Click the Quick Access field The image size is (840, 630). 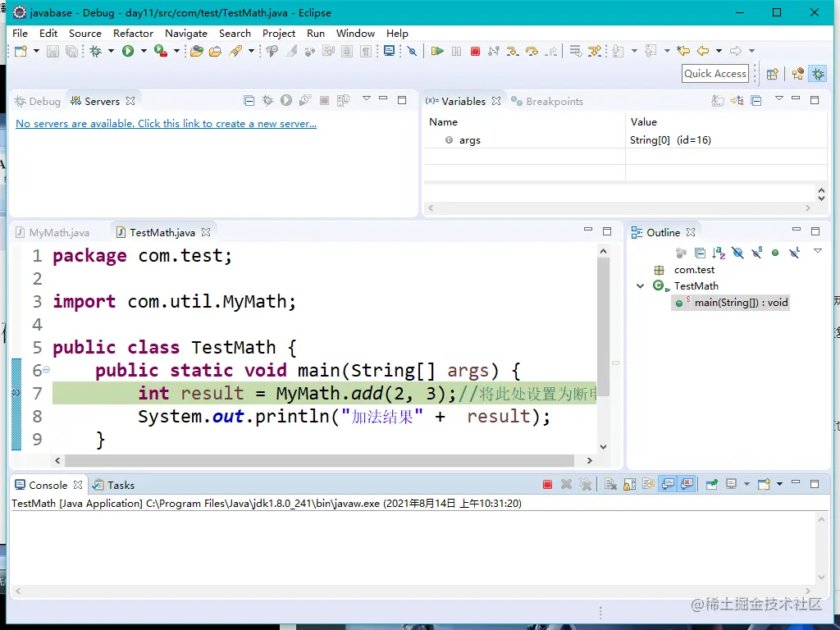coord(715,74)
